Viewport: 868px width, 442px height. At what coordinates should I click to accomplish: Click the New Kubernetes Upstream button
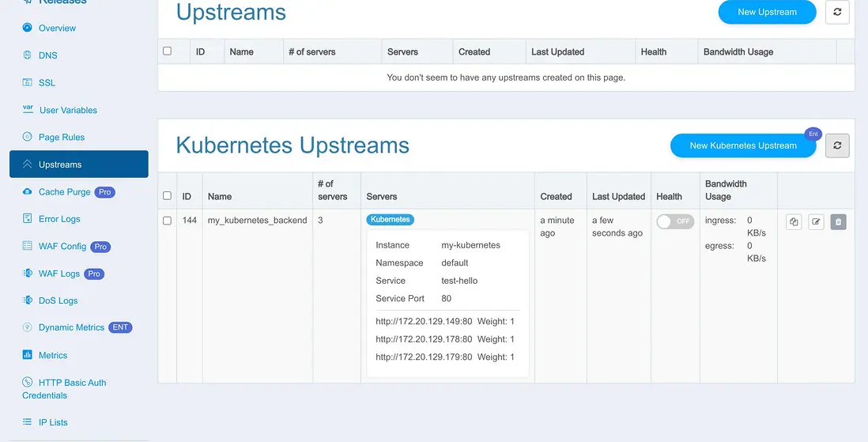coord(743,145)
